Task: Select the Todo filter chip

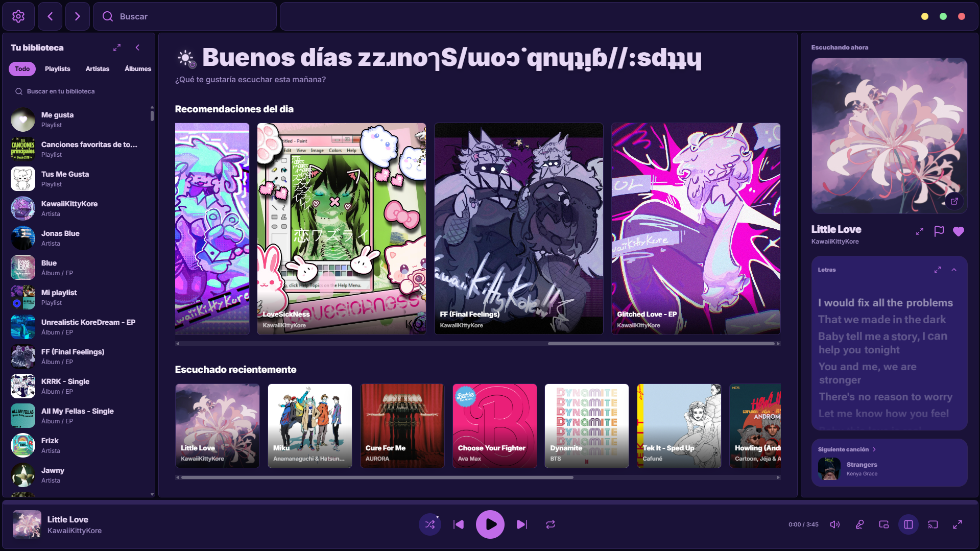Action: coord(22,69)
